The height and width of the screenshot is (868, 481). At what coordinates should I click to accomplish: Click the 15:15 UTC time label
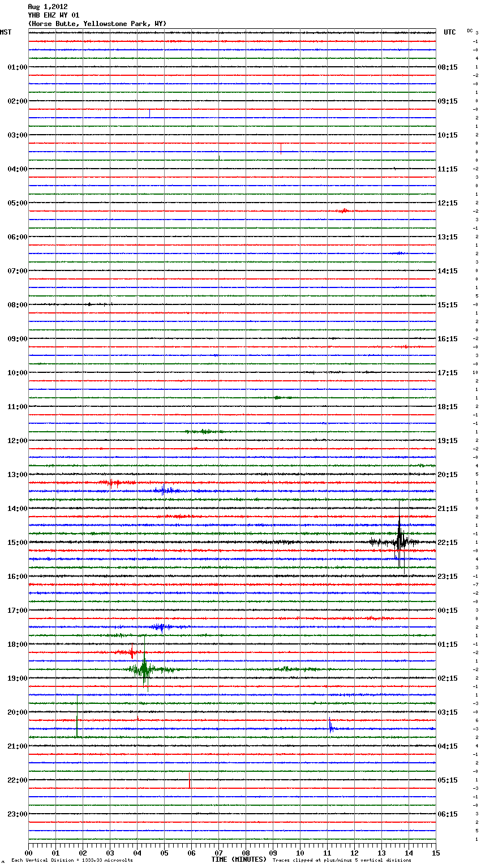[448, 305]
